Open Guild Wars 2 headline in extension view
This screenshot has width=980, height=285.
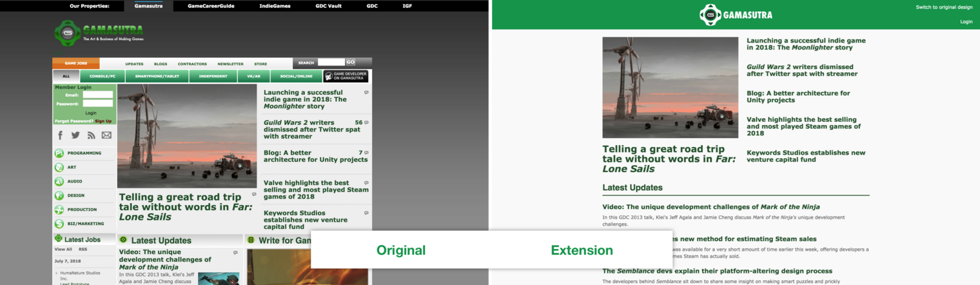pos(802,70)
